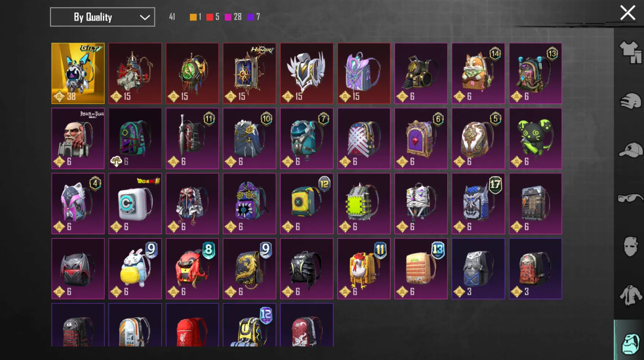The width and height of the screenshot is (644, 360).
Task: Select the pink quality filter showing 28
Action: click(233, 17)
